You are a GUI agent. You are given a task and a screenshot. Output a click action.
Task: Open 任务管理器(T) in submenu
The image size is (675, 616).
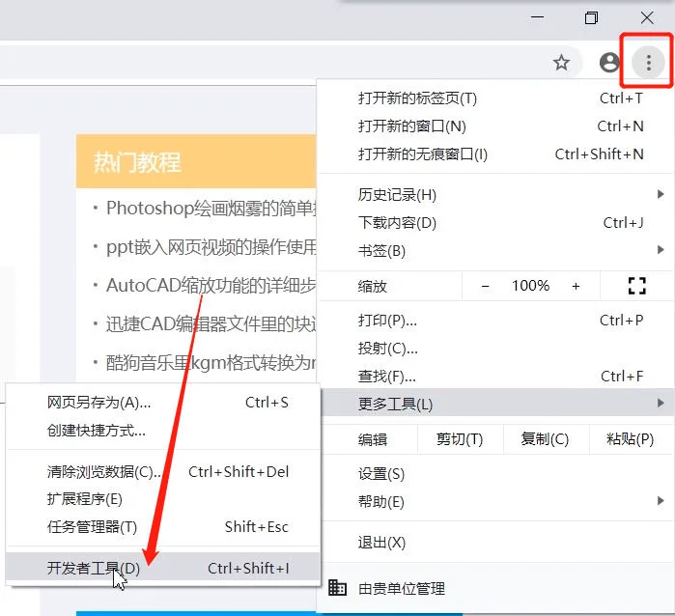point(163,527)
